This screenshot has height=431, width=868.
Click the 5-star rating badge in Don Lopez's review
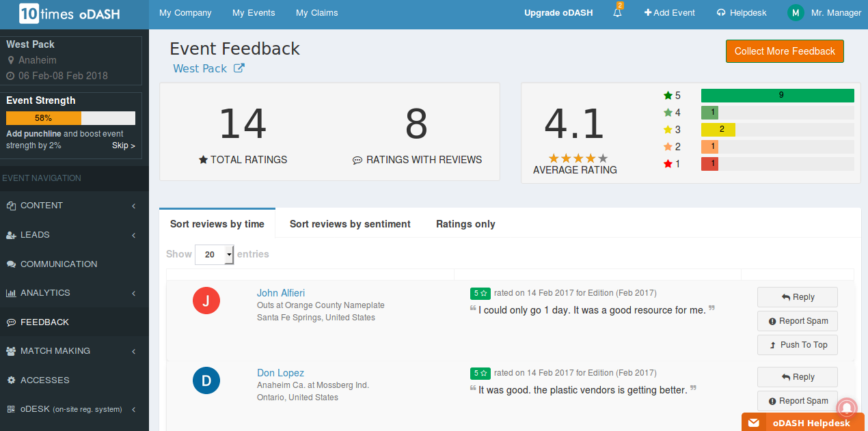[480, 373]
